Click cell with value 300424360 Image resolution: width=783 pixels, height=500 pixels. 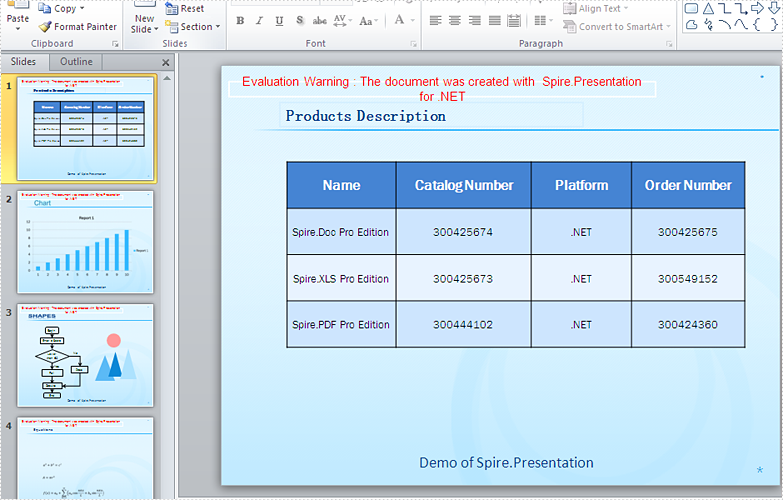coord(688,325)
